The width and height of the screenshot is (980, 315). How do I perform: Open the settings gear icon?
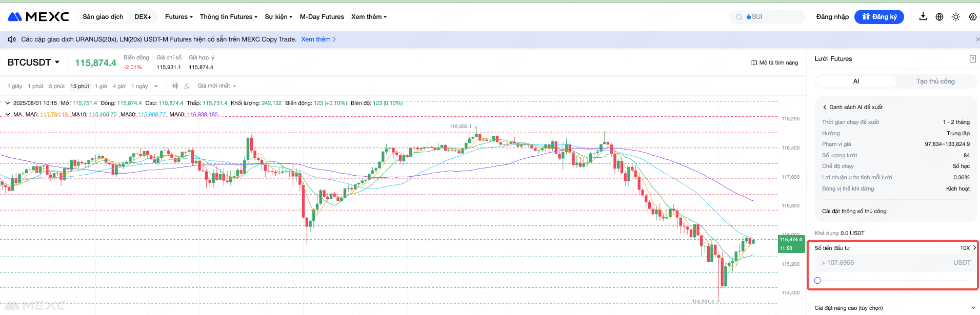coord(972,17)
